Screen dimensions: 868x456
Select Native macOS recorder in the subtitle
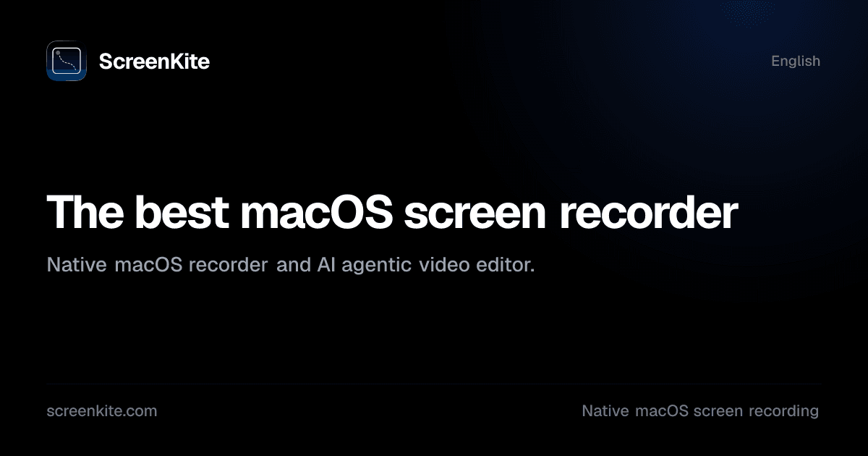pyautogui.click(x=157, y=265)
